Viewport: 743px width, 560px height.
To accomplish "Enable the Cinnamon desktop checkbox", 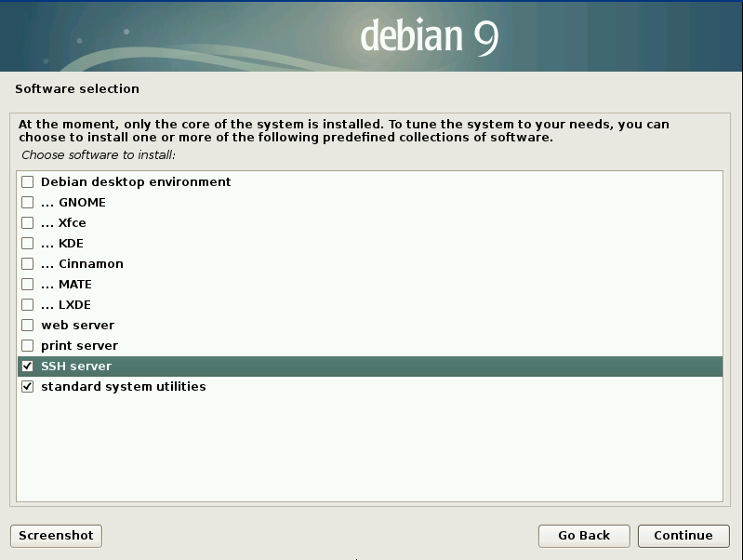I will [27, 264].
